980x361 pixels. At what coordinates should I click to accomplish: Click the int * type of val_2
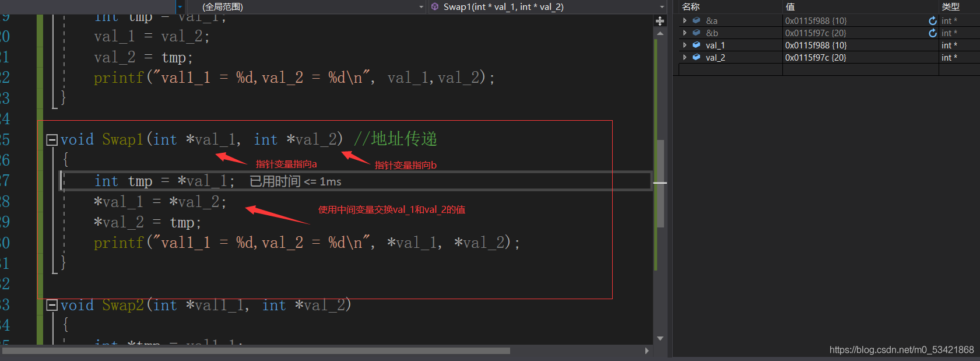(x=949, y=57)
